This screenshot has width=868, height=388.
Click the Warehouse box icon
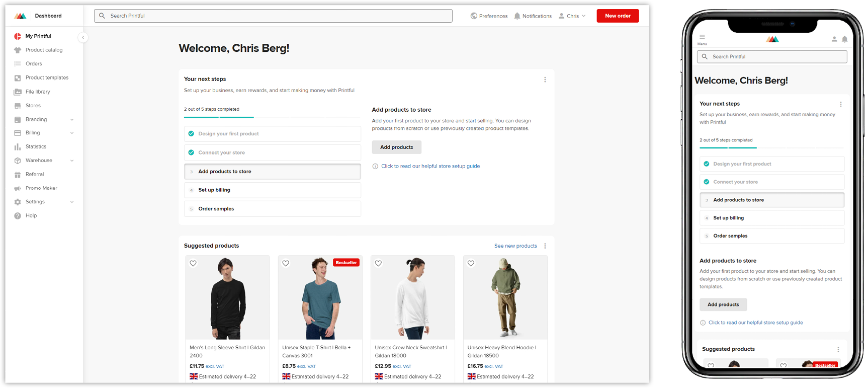point(18,161)
